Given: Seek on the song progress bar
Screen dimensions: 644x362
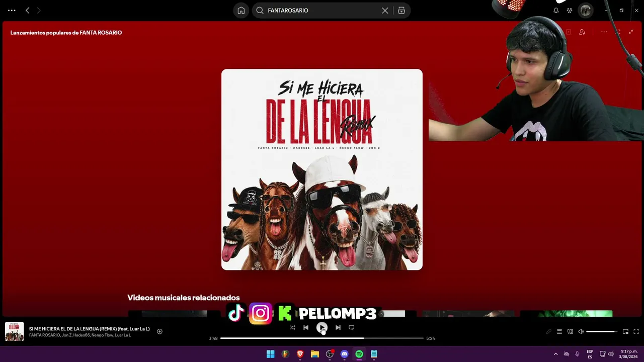Looking at the screenshot, I should coord(322,338).
